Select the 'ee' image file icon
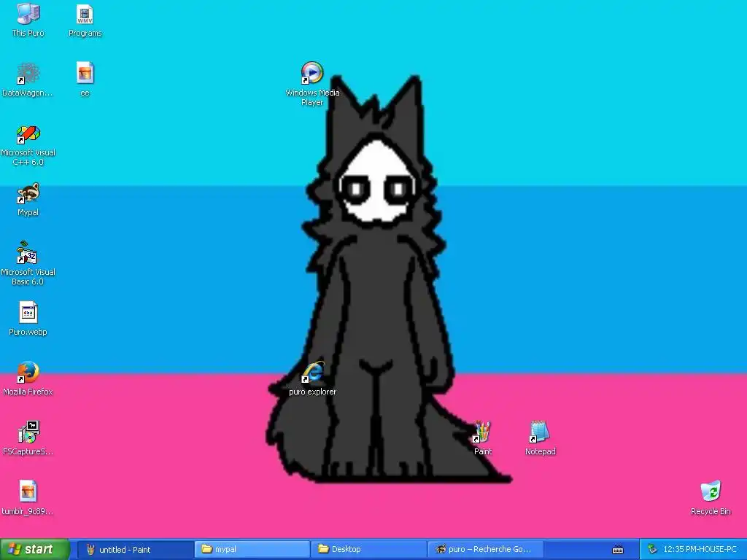The width and height of the screenshot is (747, 560). (x=85, y=79)
